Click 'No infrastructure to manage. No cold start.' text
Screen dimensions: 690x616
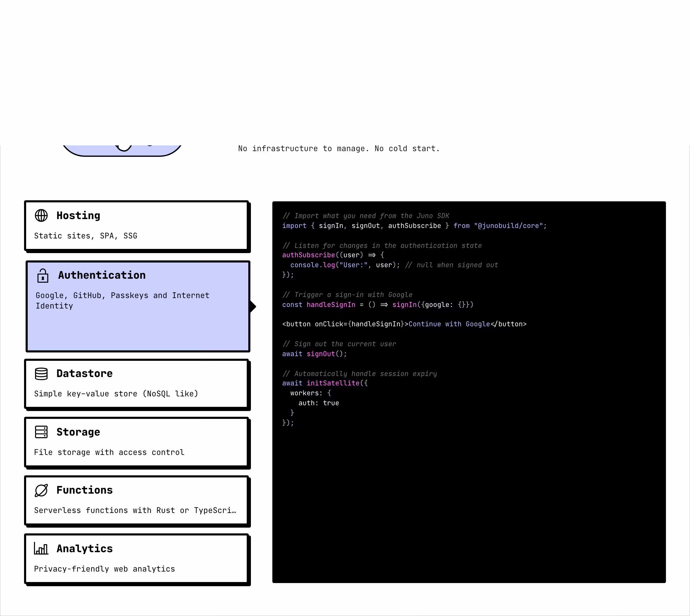click(x=339, y=149)
